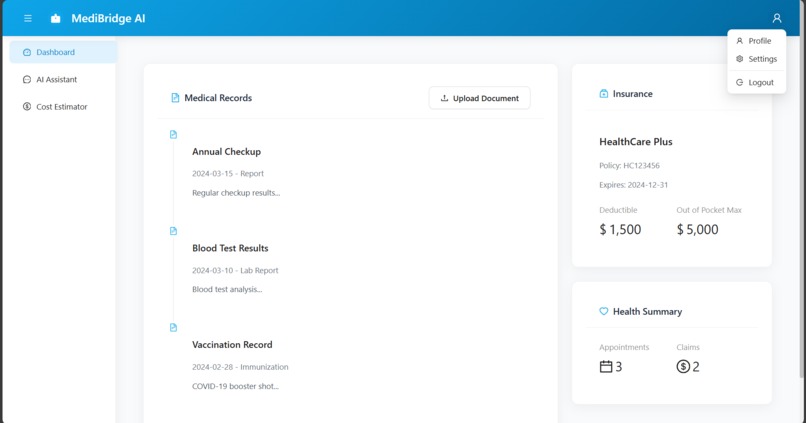Click the Insurance card icon
This screenshot has height=423, width=806.
click(x=603, y=94)
